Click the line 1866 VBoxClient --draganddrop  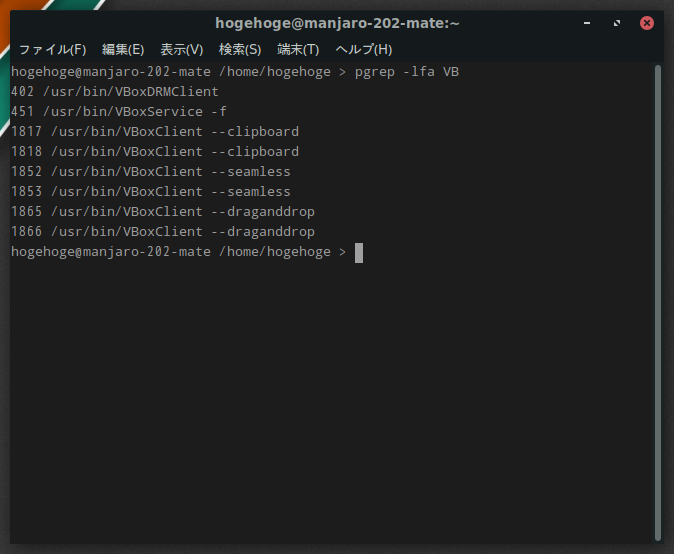click(163, 232)
